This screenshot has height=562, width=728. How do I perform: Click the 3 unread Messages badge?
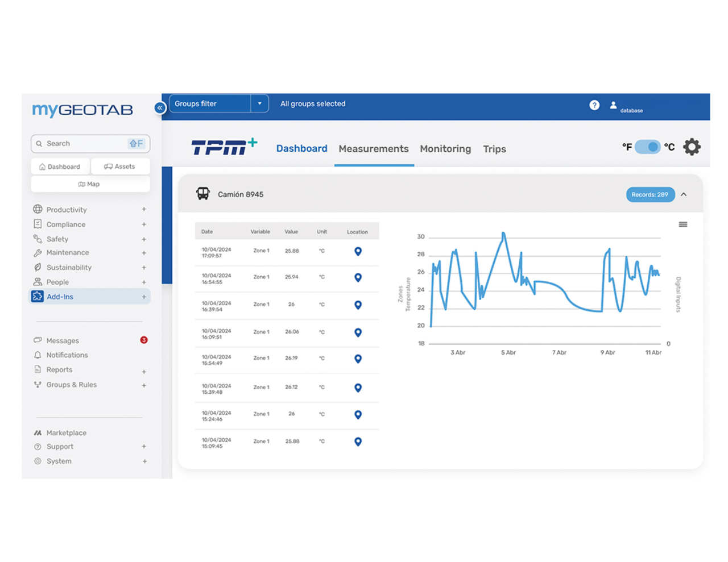pyautogui.click(x=144, y=340)
